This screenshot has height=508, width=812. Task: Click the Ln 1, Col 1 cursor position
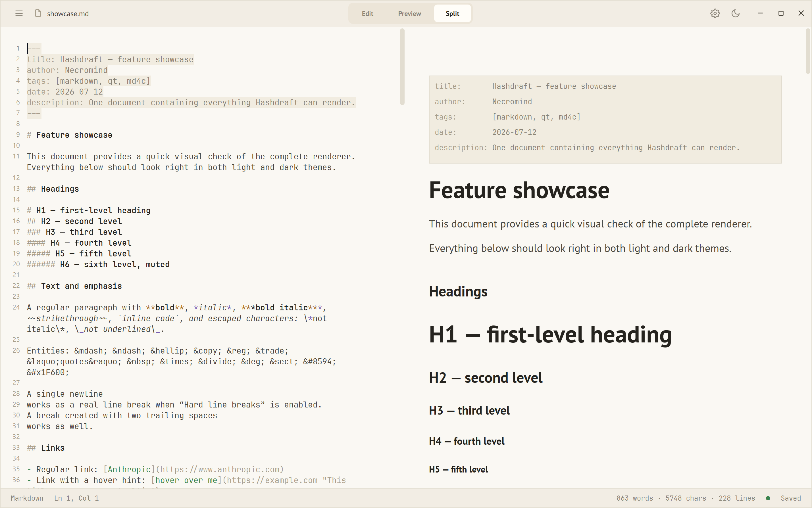click(x=77, y=498)
